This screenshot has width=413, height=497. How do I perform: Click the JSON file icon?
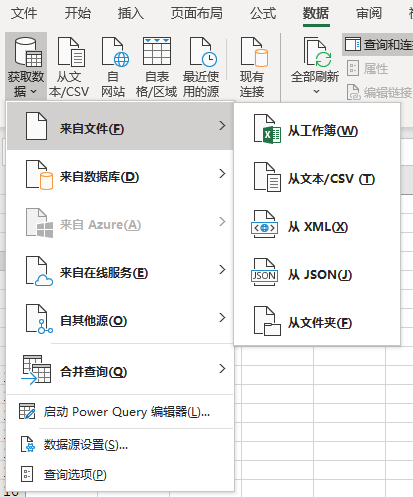click(x=264, y=272)
